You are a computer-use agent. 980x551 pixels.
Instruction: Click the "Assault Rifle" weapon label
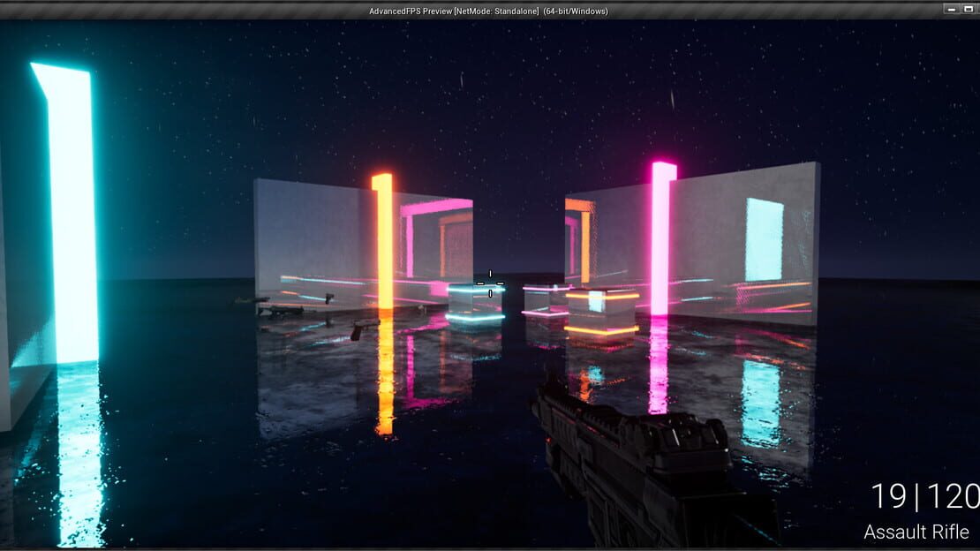click(x=916, y=532)
